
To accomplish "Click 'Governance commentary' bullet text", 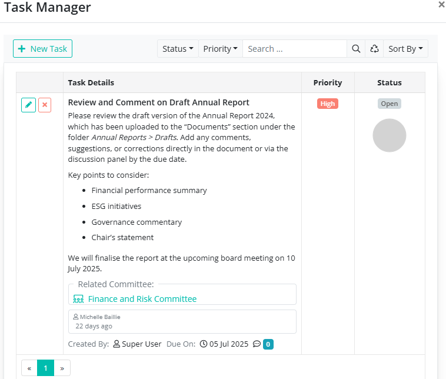I will [137, 222].
